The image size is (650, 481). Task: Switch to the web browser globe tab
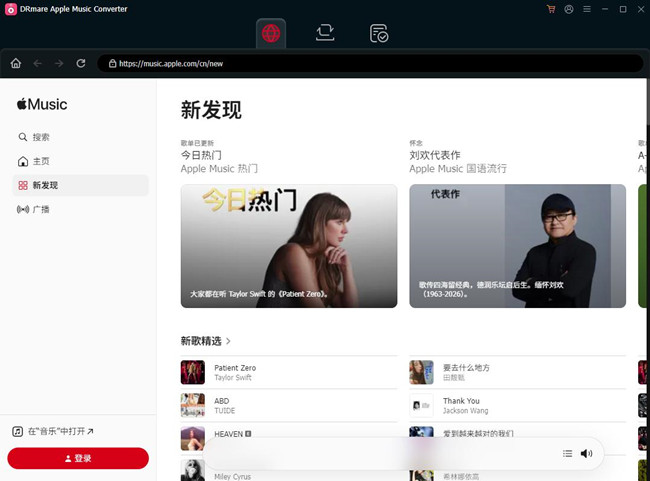pyautogui.click(x=271, y=33)
